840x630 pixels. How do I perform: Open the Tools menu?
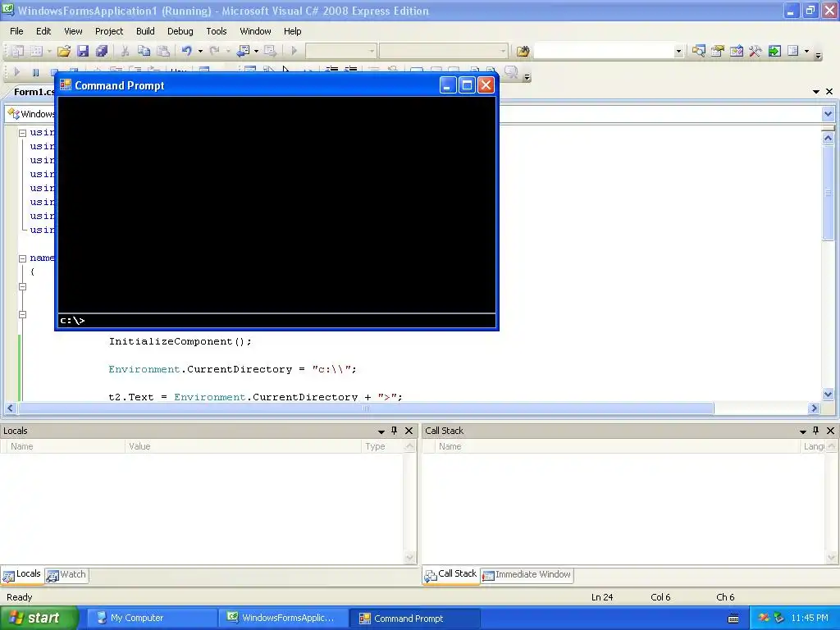coord(217,31)
